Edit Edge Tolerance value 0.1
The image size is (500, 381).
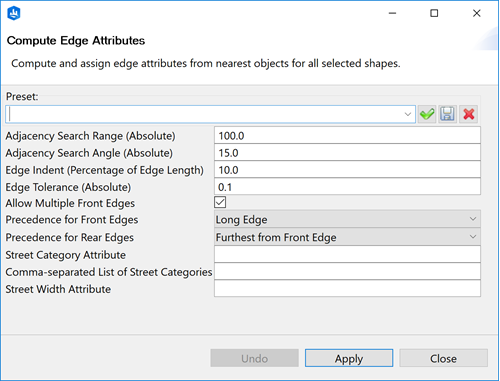[x=347, y=187]
